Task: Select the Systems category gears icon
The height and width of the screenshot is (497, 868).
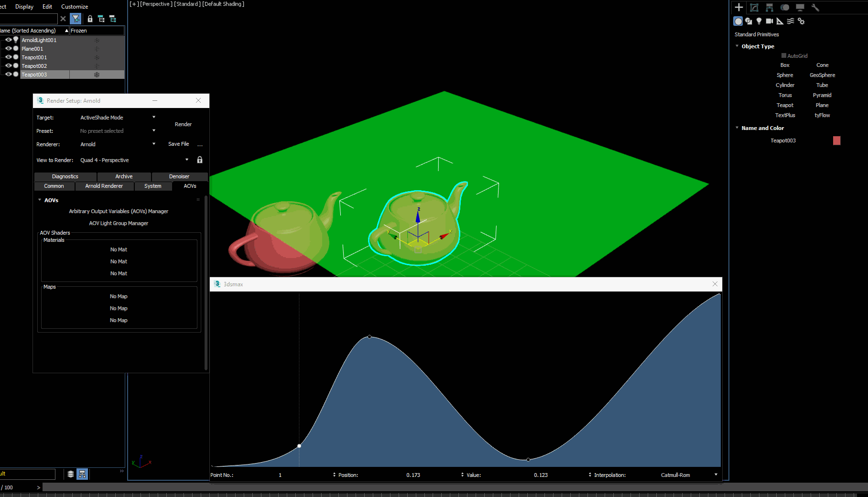Action: coord(801,21)
